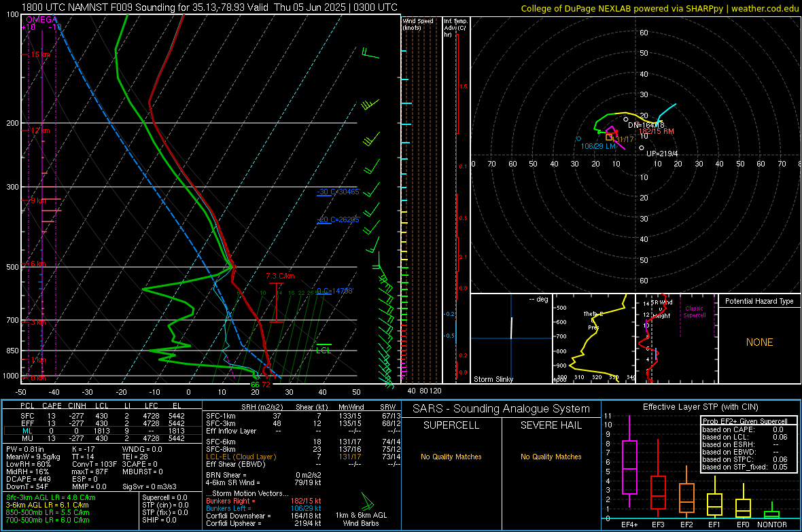Click the PW = 0.81in value

point(25,449)
